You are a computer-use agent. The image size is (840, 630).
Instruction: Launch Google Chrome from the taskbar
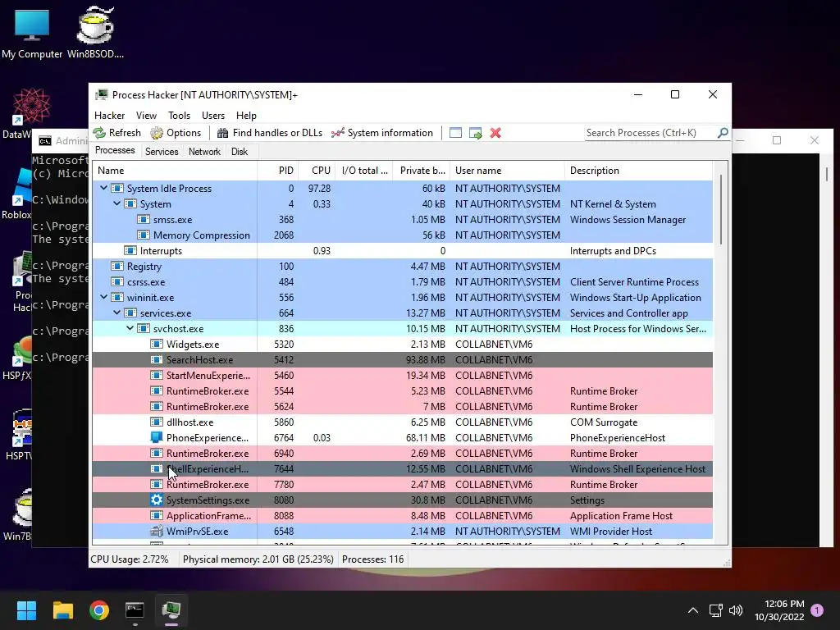pyautogui.click(x=99, y=610)
